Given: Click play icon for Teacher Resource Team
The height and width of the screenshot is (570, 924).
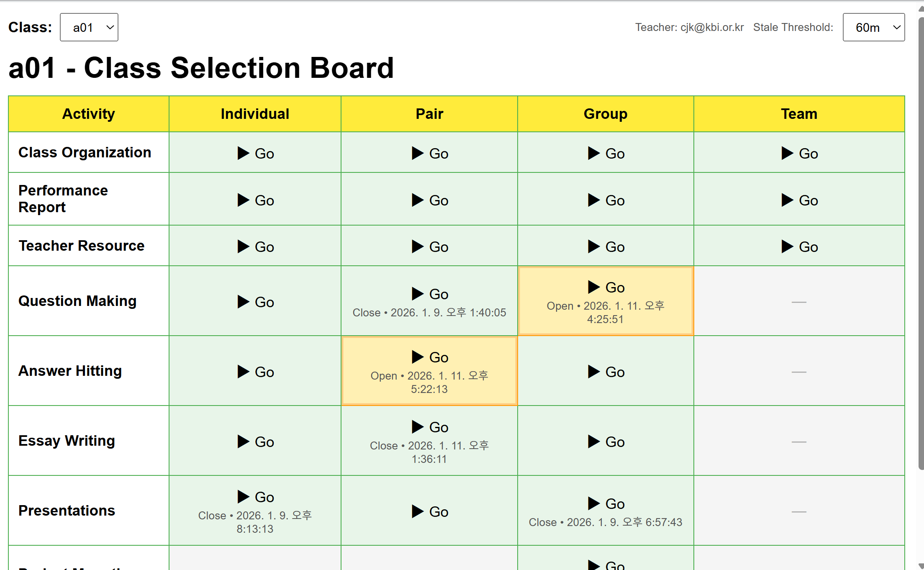Looking at the screenshot, I should [x=787, y=246].
